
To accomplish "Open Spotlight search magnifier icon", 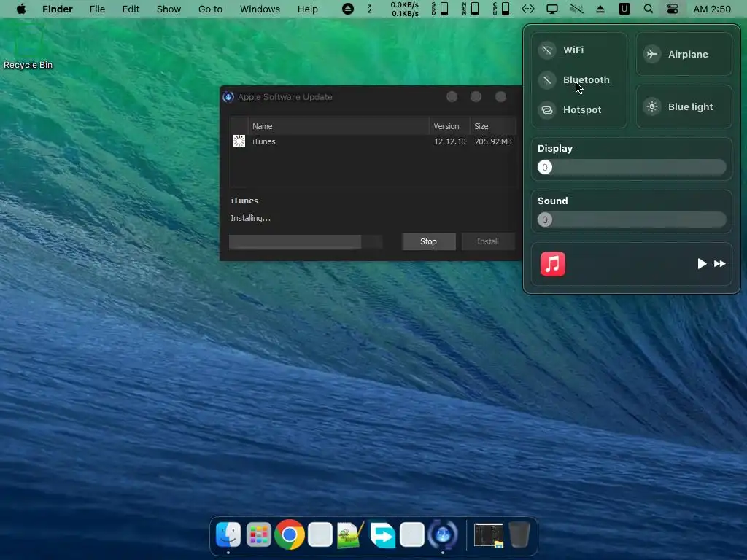I will [649, 9].
